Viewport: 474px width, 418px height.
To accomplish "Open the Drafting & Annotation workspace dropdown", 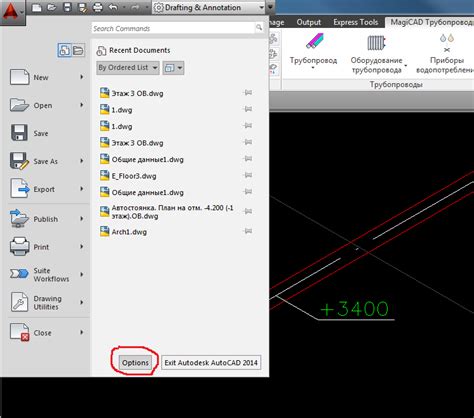I will pos(209,7).
